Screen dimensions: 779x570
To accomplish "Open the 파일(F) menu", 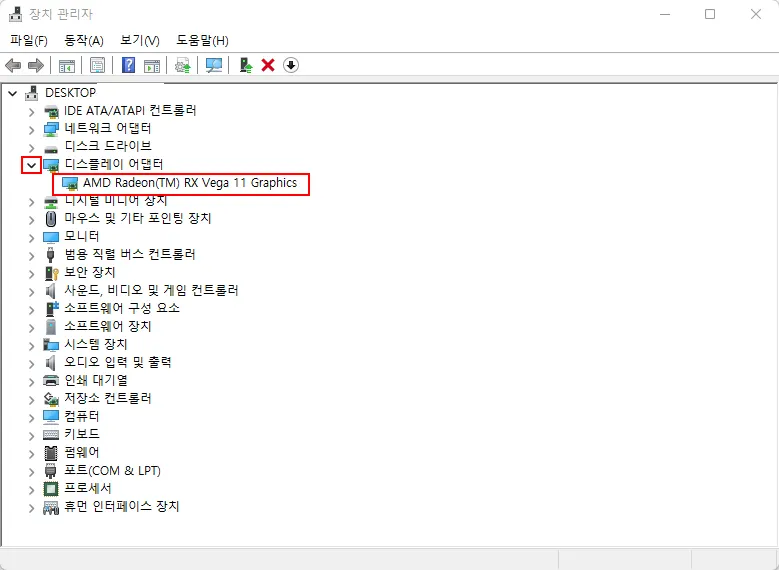I will pos(29,40).
